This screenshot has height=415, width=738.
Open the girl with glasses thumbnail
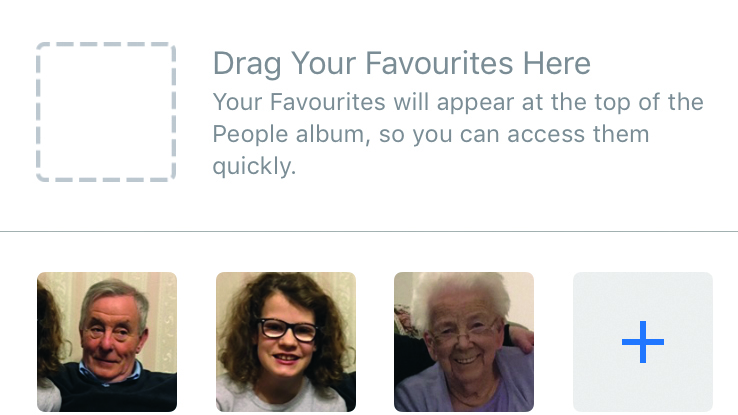tap(286, 342)
